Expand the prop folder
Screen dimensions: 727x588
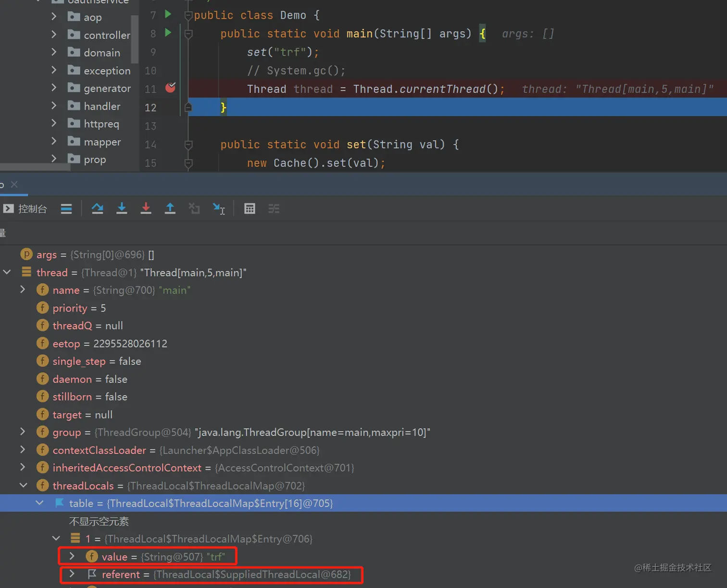coord(54,159)
